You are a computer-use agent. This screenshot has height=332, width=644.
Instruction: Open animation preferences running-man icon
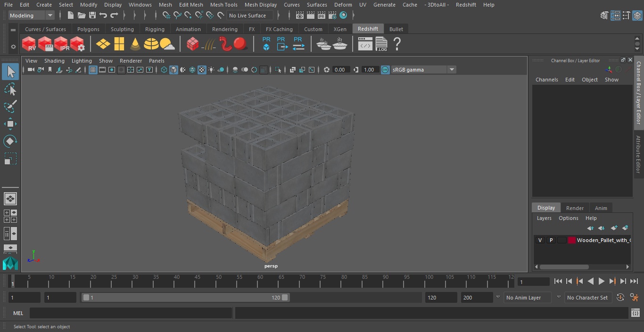click(x=634, y=298)
